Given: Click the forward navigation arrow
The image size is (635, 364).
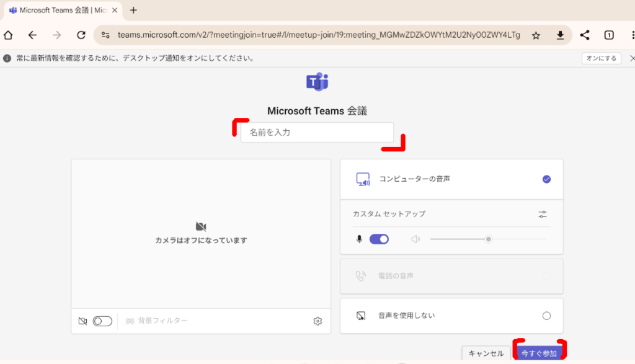Looking at the screenshot, I should pyautogui.click(x=56, y=35).
